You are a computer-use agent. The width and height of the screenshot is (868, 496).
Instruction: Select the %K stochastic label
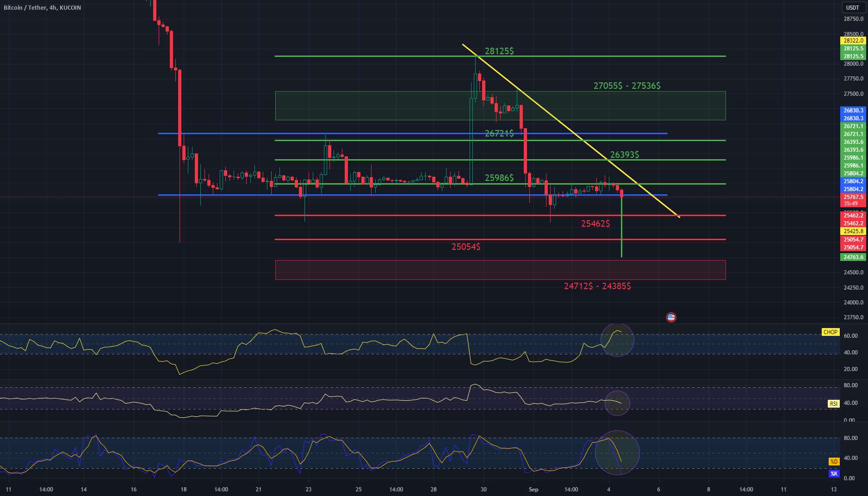(x=834, y=473)
